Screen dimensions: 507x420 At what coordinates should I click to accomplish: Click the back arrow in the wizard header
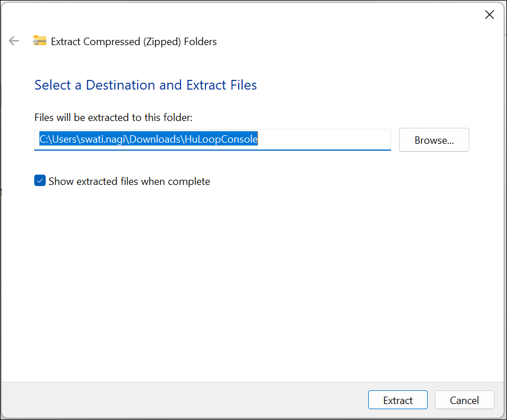14,41
